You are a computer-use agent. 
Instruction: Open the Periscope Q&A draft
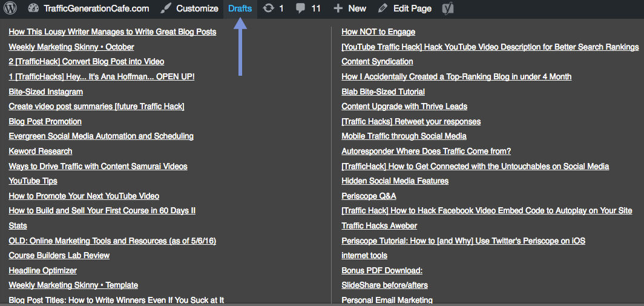point(369,196)
